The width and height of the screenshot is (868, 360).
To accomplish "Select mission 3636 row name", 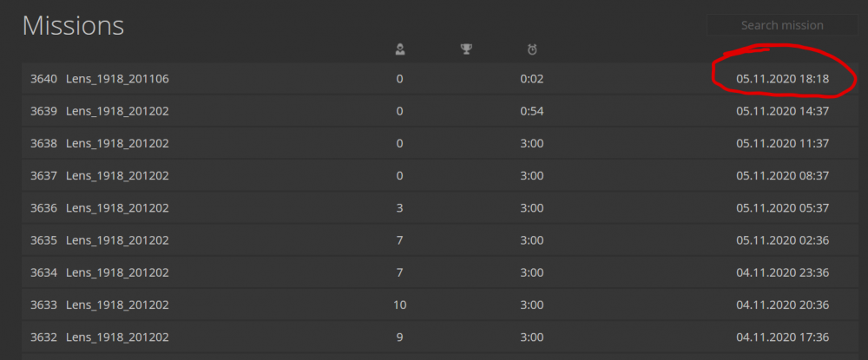I will click(x=117, y=207).
